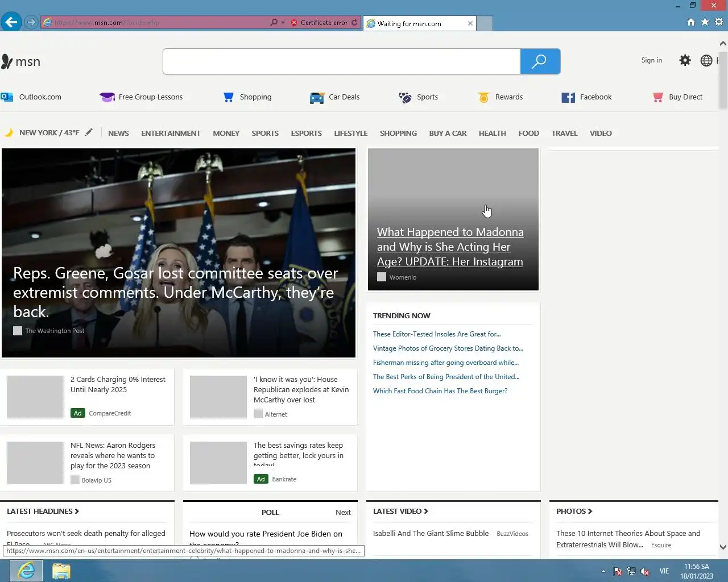Open the browser Tools gear icon

(x=719, y=22)
